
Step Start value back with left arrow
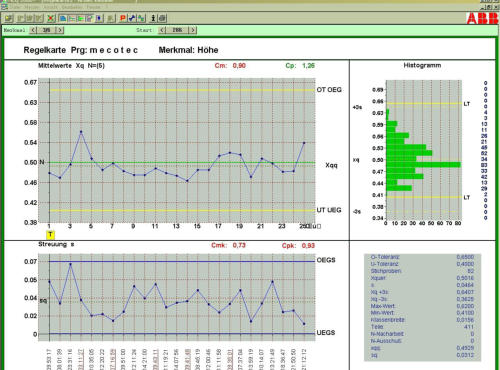(162, 30)
